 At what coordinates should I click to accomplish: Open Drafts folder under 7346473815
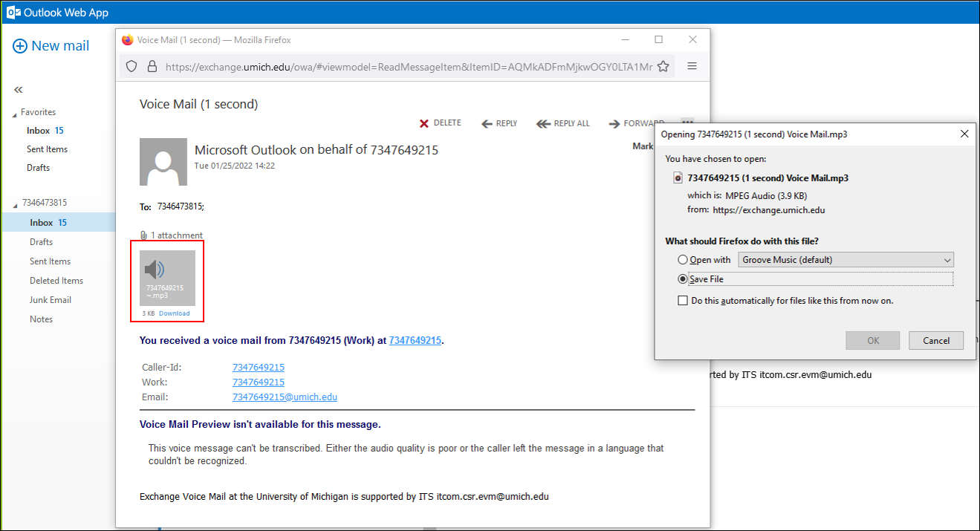[x=41, y=242]
